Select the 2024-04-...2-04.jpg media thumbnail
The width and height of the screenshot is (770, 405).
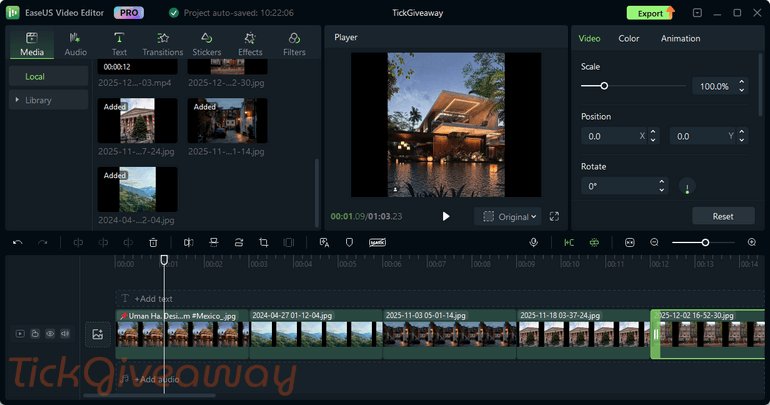coord(138,189)
